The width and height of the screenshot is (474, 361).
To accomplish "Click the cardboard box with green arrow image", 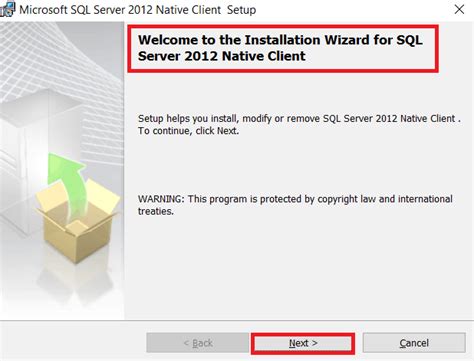I will [x=77, y=208].
